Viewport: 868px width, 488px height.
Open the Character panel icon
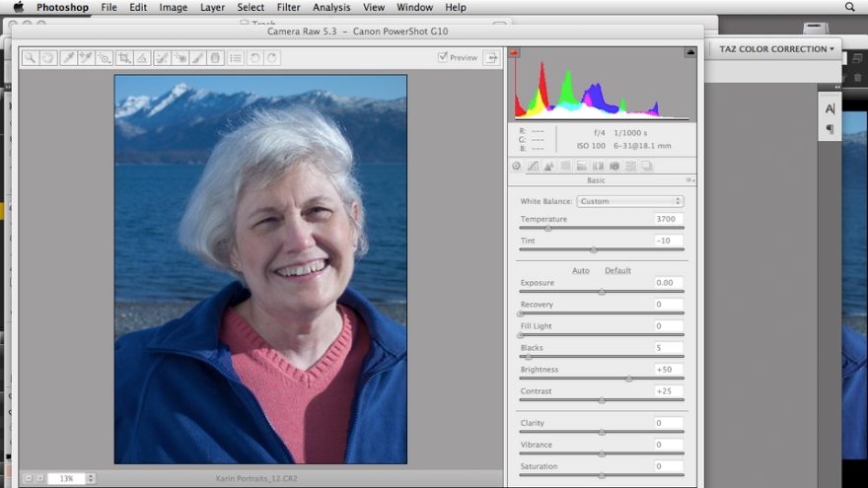(830, 109)
